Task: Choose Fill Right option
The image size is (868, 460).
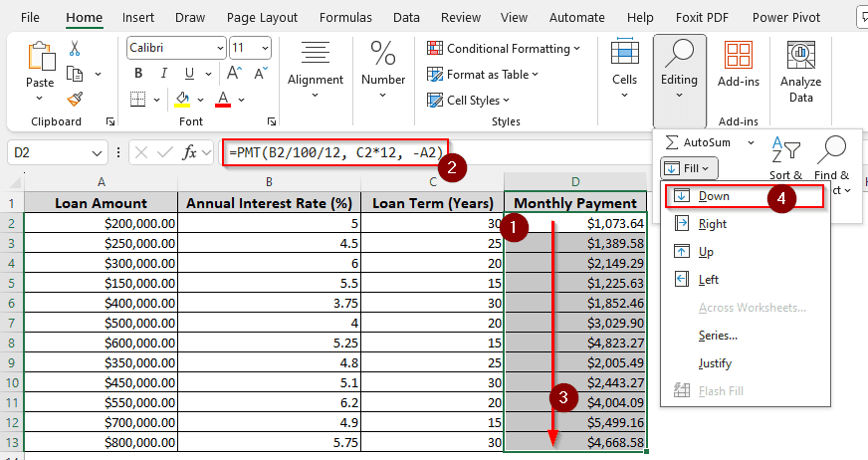Action: click(x=745, y=224)
